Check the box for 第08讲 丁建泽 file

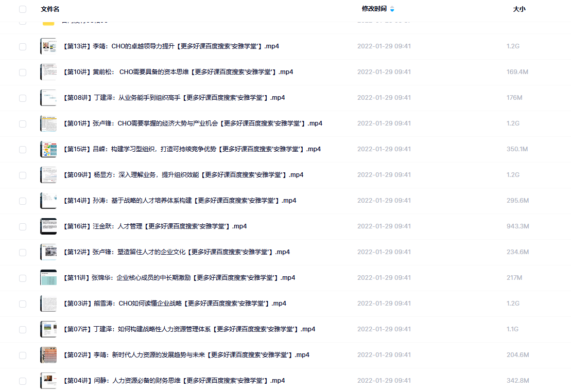point(23,98)
